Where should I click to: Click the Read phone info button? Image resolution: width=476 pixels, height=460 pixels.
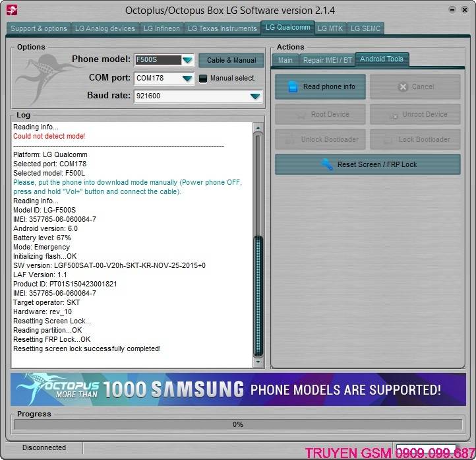pos(320,87)
